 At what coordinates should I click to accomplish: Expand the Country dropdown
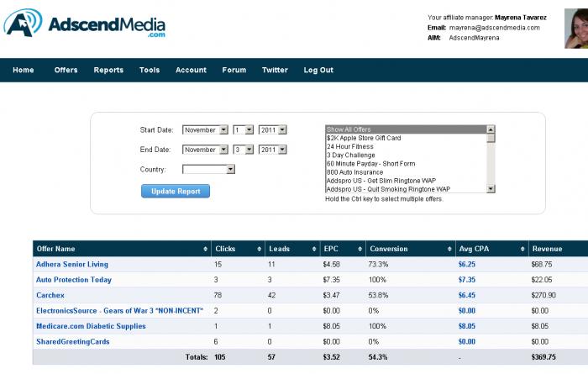point(208,169)
